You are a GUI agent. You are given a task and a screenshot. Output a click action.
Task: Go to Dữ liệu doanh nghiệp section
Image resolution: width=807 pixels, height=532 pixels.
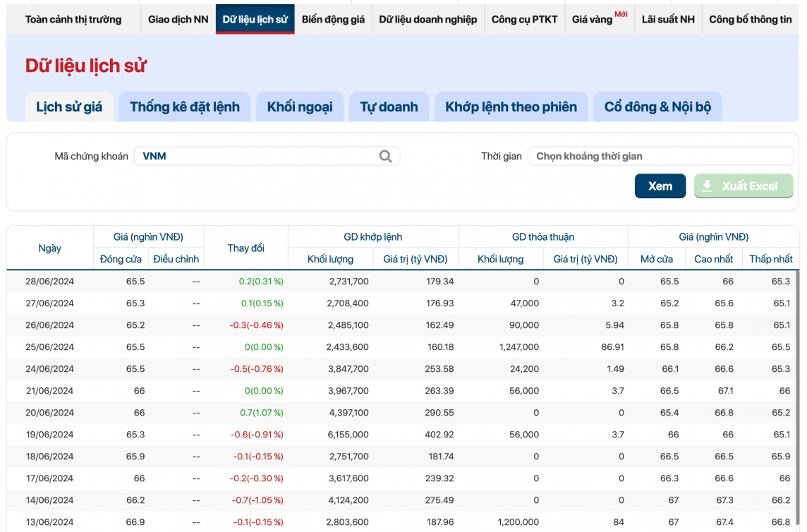point(427,19)
